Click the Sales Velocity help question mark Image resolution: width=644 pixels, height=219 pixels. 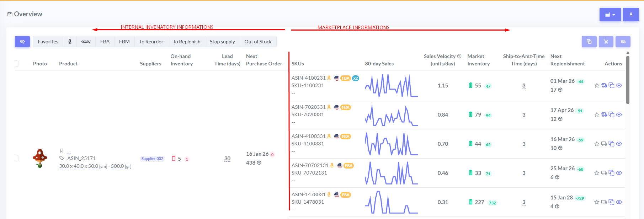459,56
